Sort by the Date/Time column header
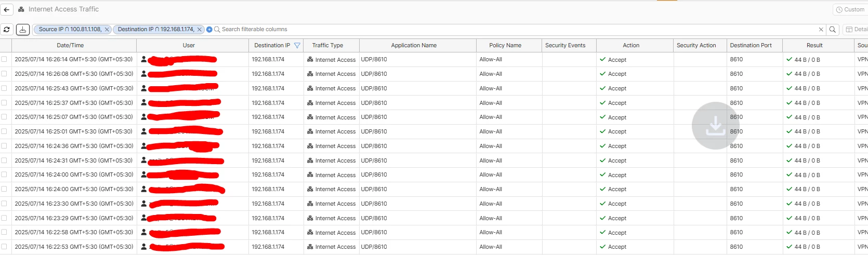 pos(70,46)
